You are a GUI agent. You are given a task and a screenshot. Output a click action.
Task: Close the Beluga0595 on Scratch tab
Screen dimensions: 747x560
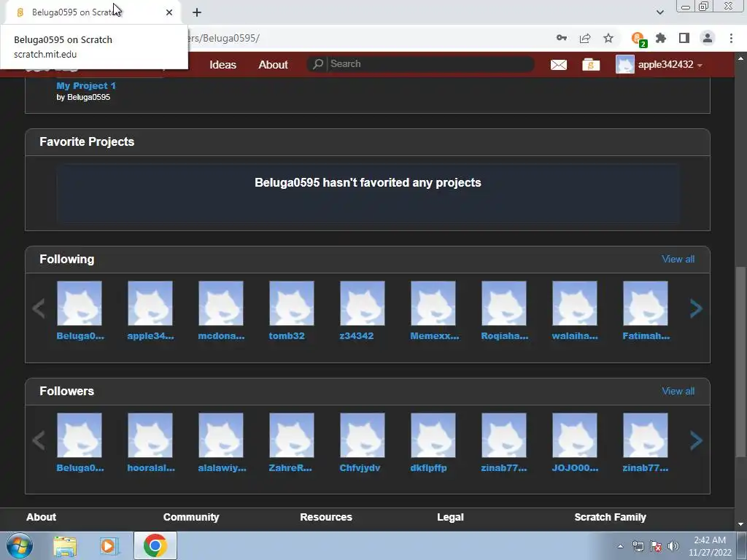click(x=169, y=12)
